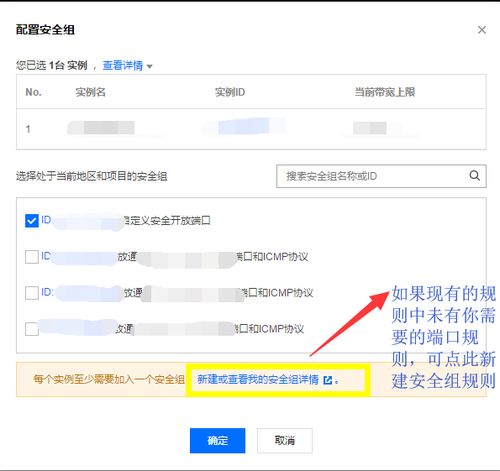Click the 配置安全组 dialog title

[45, 30]
